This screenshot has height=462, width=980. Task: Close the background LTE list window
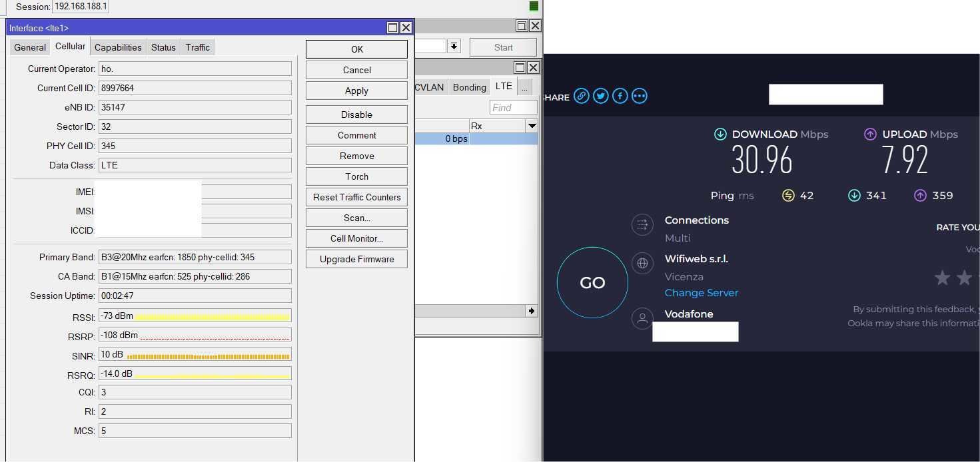coord(533,67)
